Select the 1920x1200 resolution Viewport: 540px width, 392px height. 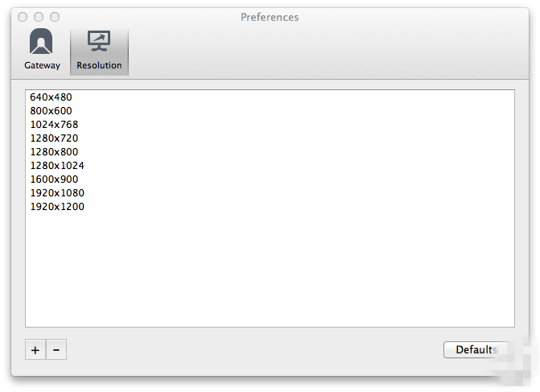(57, 207)
